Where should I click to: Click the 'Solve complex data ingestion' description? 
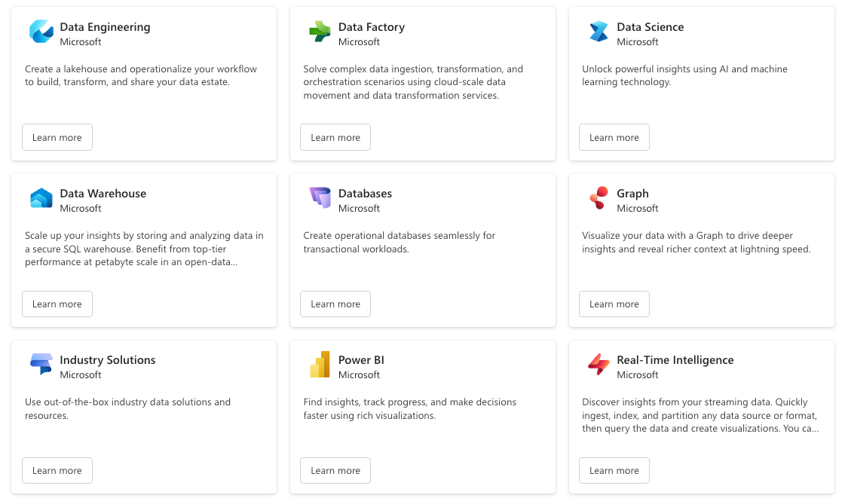413,82
